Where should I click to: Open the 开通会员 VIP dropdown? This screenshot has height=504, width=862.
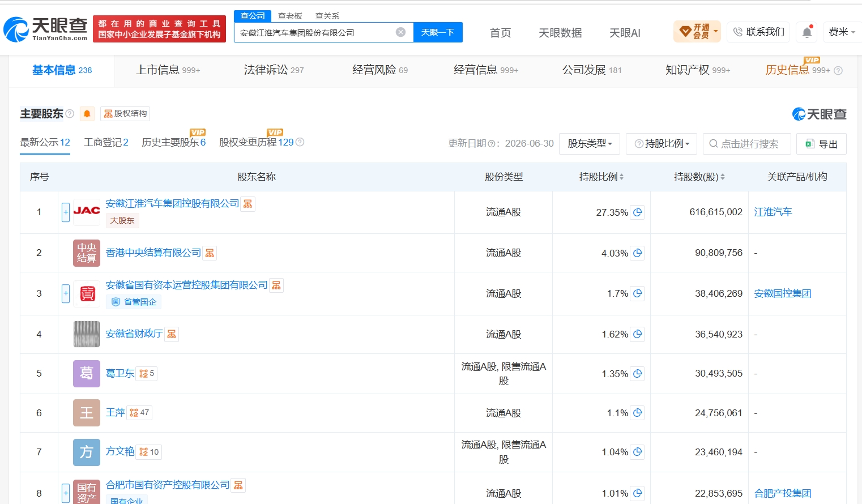tap(697, 32)
